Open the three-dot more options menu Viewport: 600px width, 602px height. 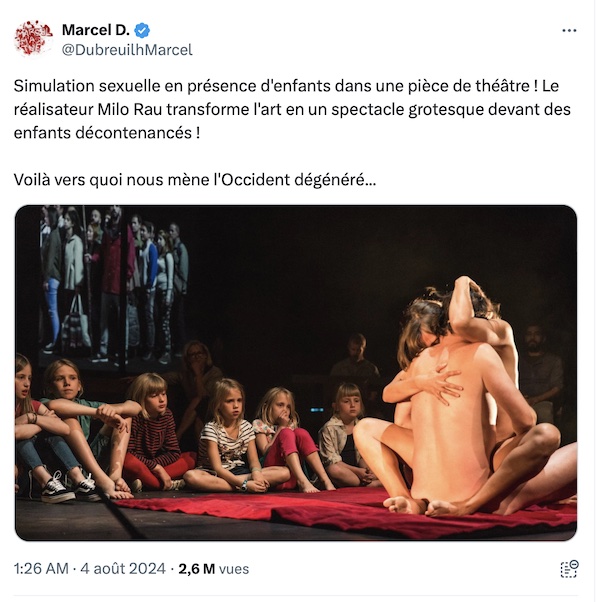tap(569, 30)
